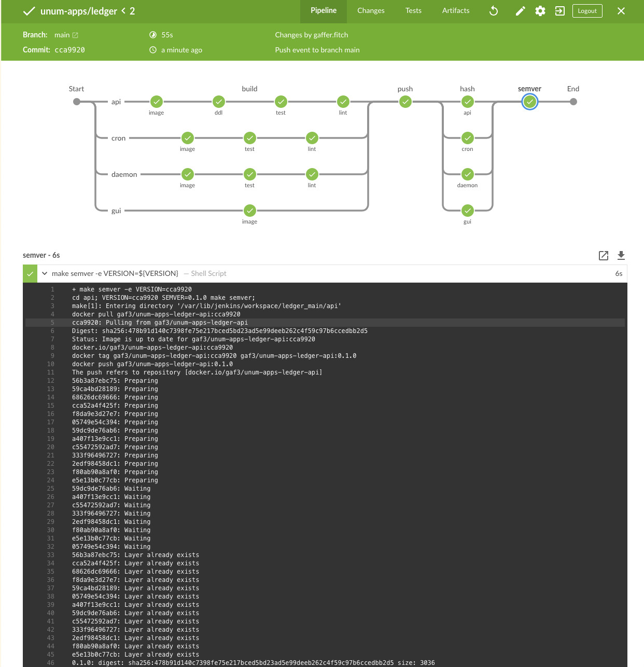644x667 pixels.
Task: Open the pipeline editor pencil icon
Action: pos(520,11)
